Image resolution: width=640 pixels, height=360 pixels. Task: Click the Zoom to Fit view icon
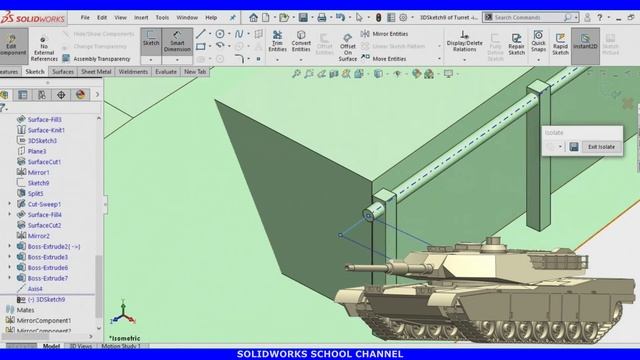tap(296, 74)
